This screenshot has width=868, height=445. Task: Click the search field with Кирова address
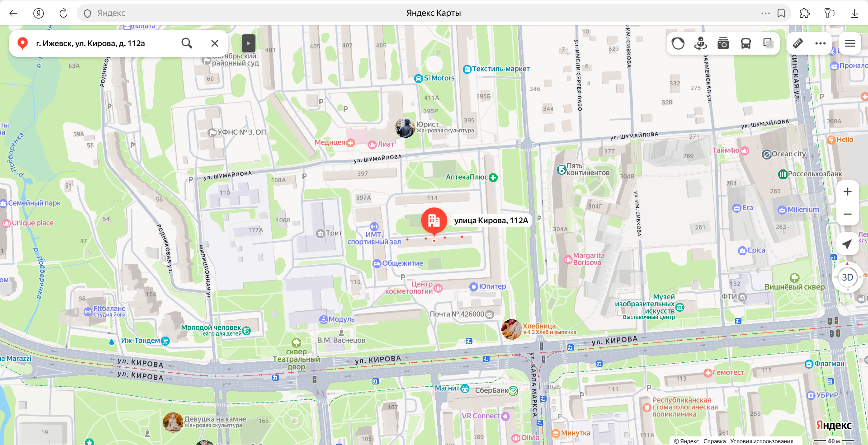[104, 43]
